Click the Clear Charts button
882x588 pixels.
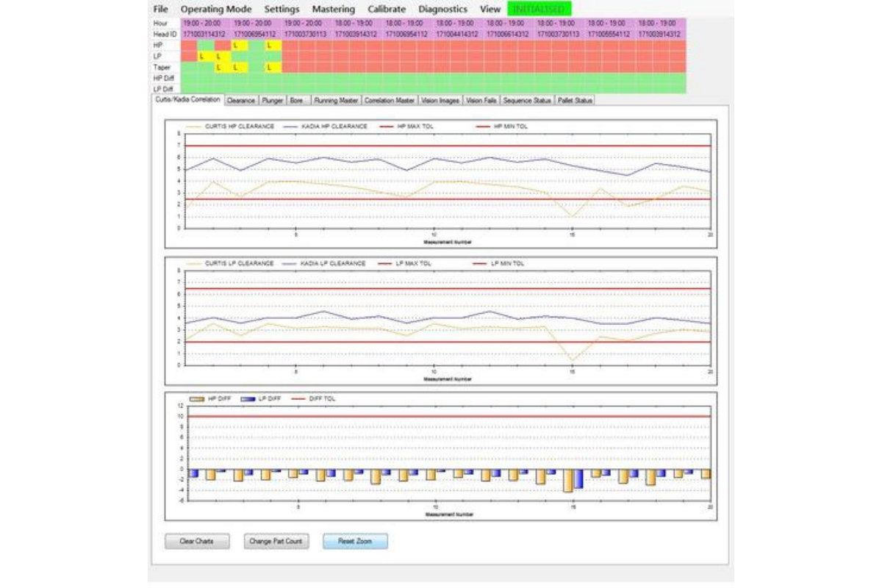197,541
